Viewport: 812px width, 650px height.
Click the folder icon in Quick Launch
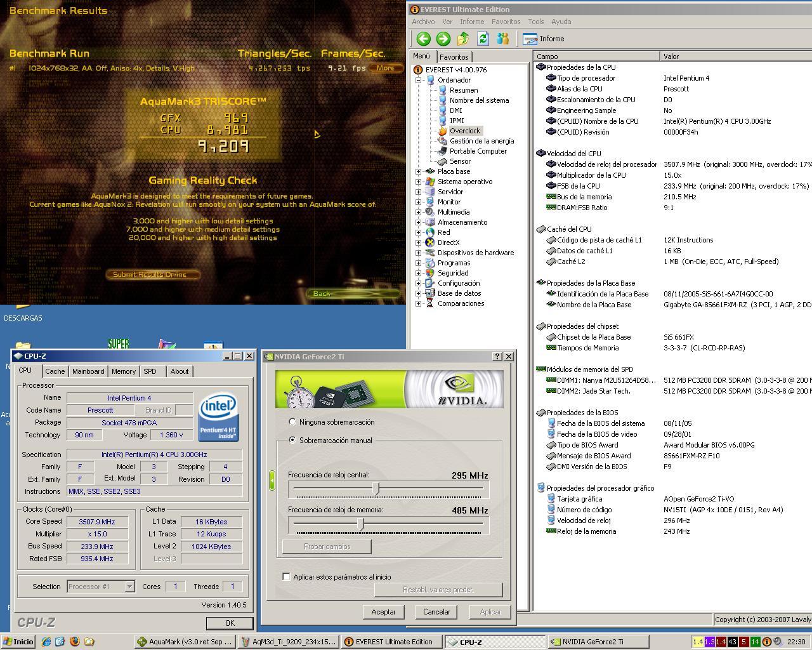(89, 642)
